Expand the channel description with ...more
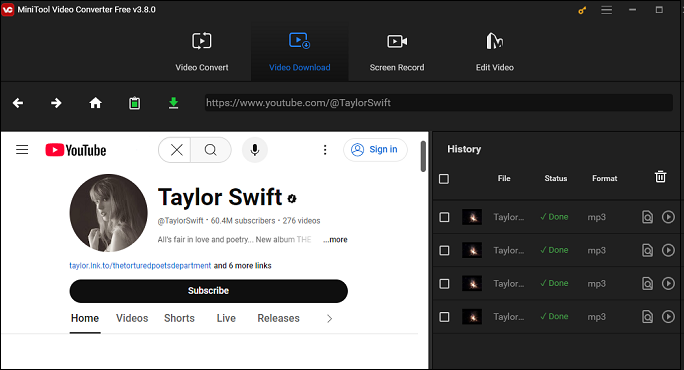The width and height of the screenshot is (684, 370). click(335, 240)
